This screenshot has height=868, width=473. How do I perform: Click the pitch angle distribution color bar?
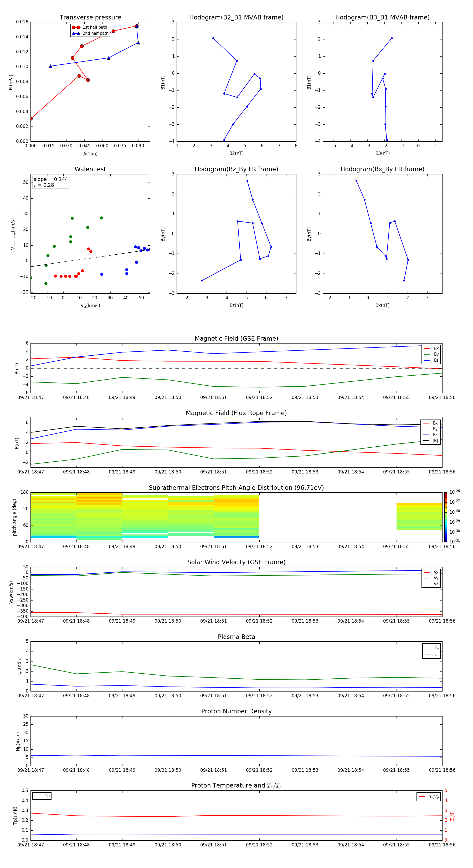(x=446, y=517)
